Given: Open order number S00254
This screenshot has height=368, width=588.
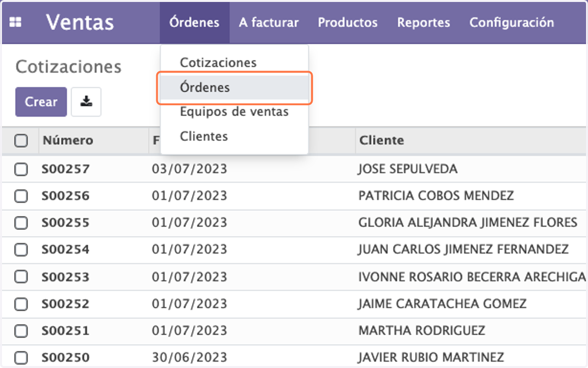Looking at the screenshot, I should 66,250.
